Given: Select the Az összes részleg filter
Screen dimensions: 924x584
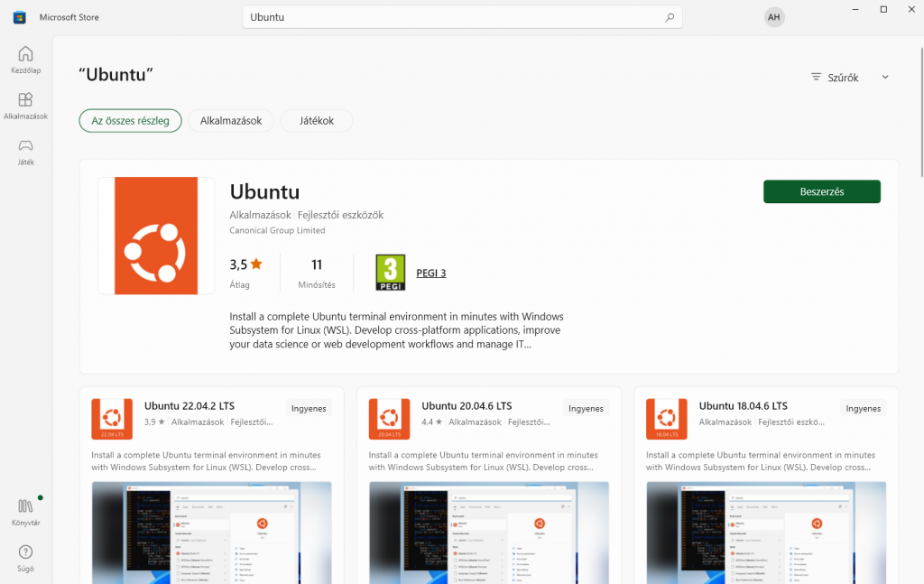Looking at the screenshot, I should 131,121.
